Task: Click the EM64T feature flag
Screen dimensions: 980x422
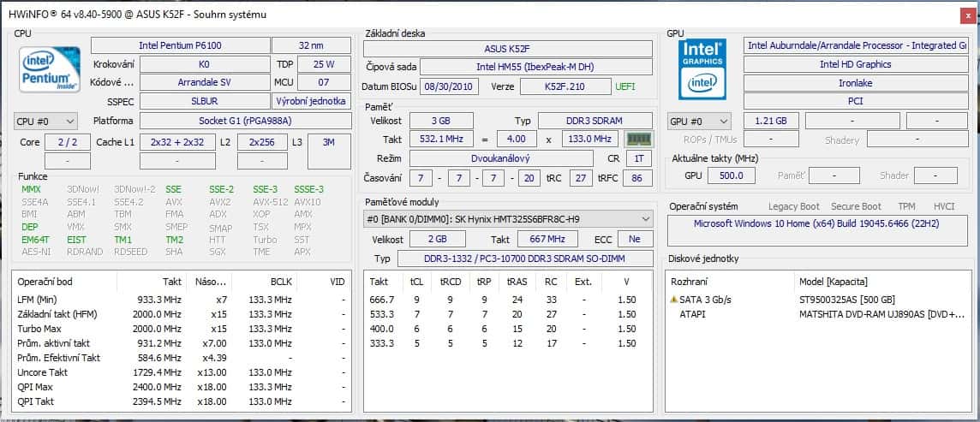Action: (33, 240)
